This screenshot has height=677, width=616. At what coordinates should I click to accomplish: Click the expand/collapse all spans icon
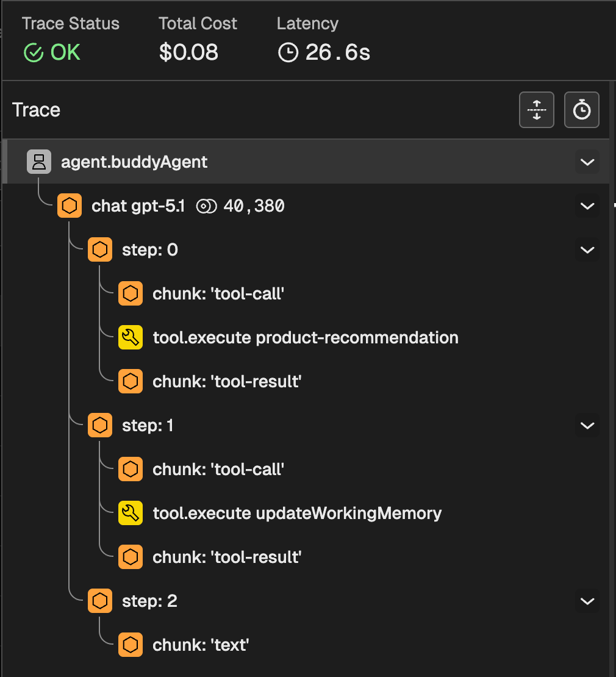coord(536,110)
